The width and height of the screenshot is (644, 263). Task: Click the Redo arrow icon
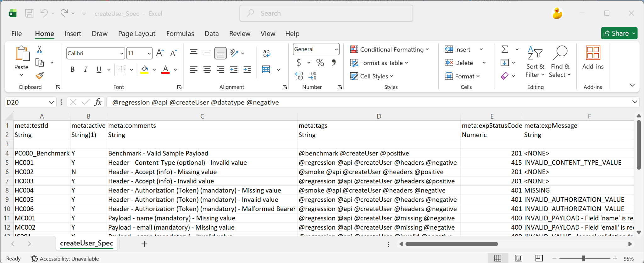point(64,13)
